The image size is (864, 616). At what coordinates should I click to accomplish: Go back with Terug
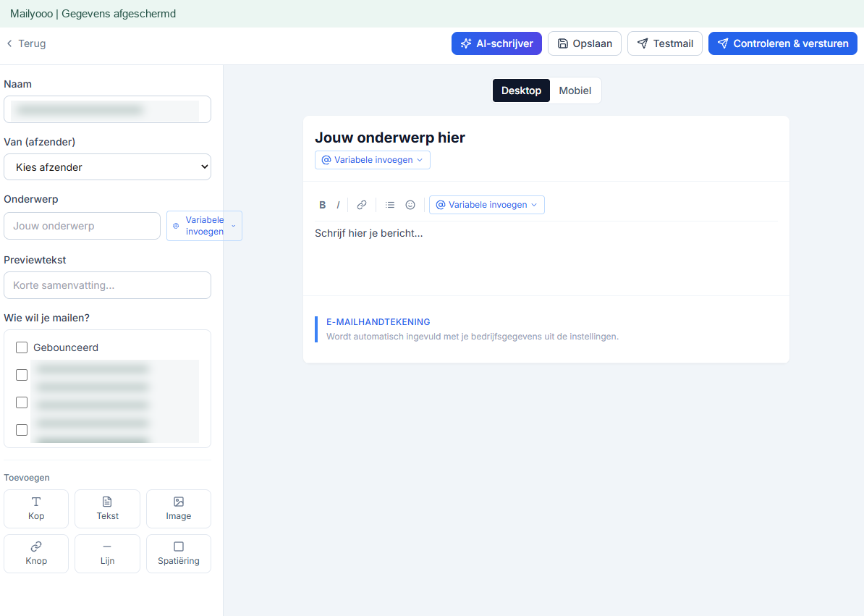click(26, 43)
